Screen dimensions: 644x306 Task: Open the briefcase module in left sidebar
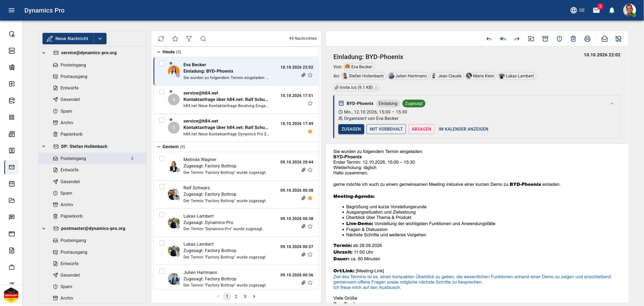12,267
